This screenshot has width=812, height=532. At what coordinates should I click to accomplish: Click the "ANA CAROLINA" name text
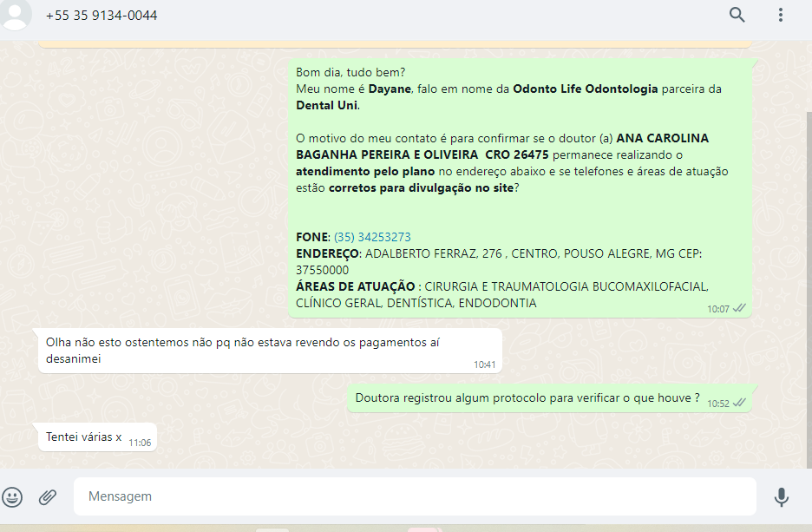click(x=662, y=138)
